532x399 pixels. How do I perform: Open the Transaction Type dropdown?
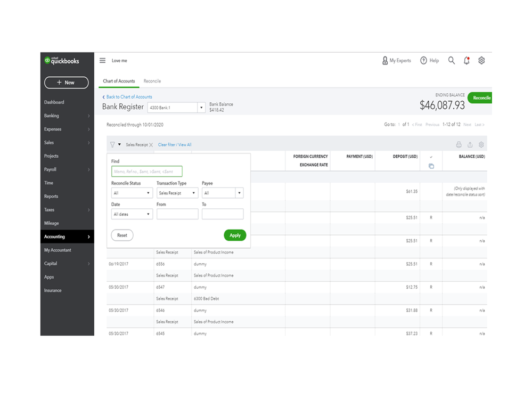[x=177, y=193]
